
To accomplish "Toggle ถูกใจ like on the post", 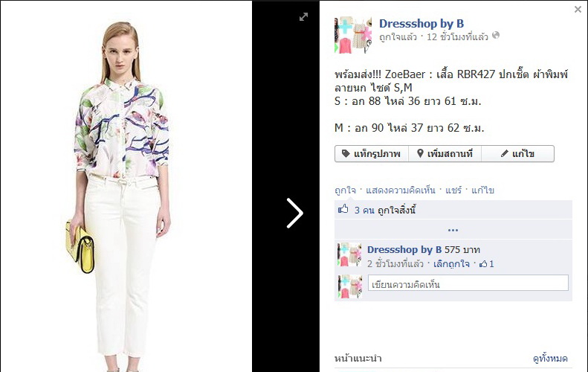I will click(x=345, y=190).
